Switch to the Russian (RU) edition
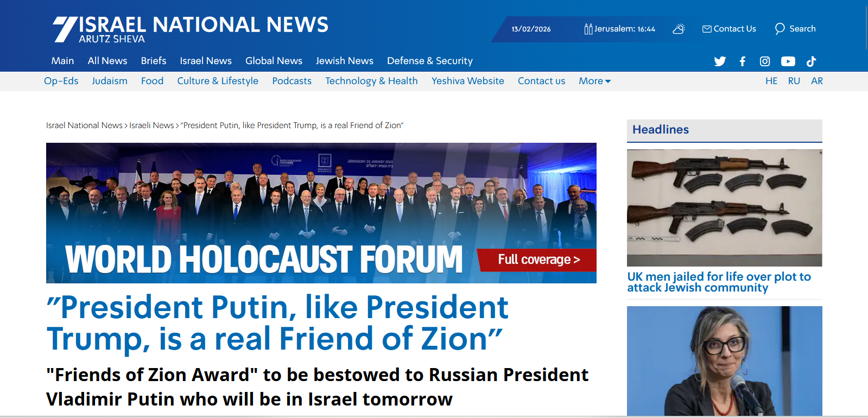The width and height of the screenshot is (868, 418). [x=794, y=81]
